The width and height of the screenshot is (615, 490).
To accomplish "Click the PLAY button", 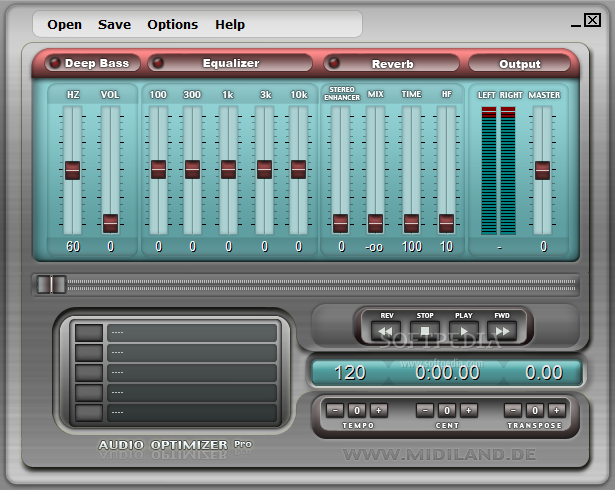I will [x=464, y=332].
